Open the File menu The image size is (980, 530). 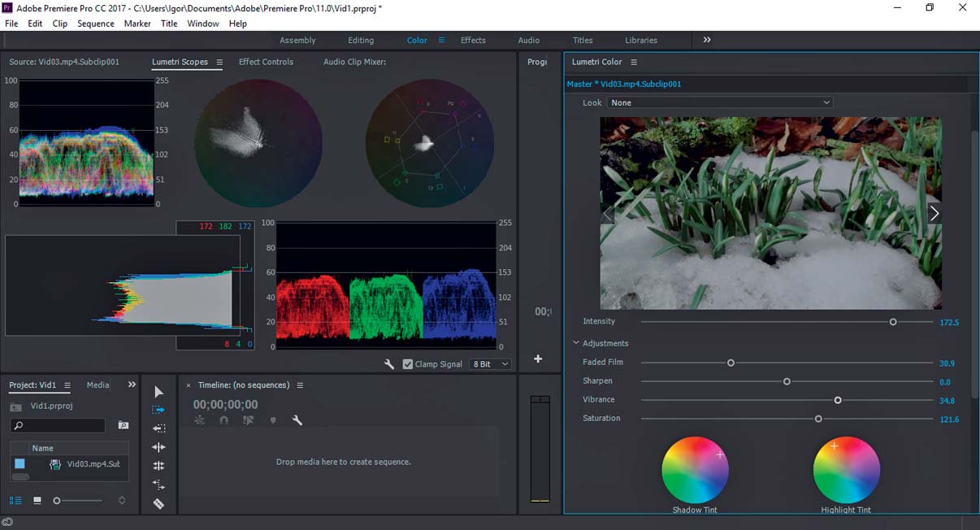click(x=11, y=24)
